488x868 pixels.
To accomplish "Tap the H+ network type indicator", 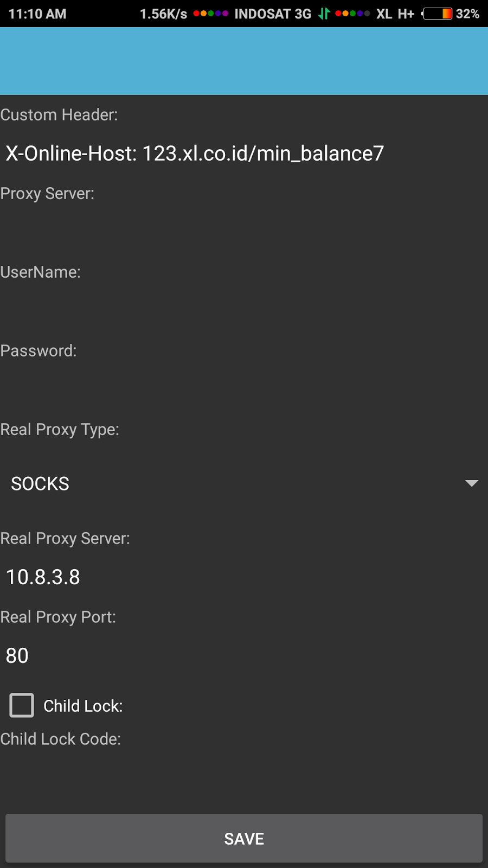I will (406, 14).
